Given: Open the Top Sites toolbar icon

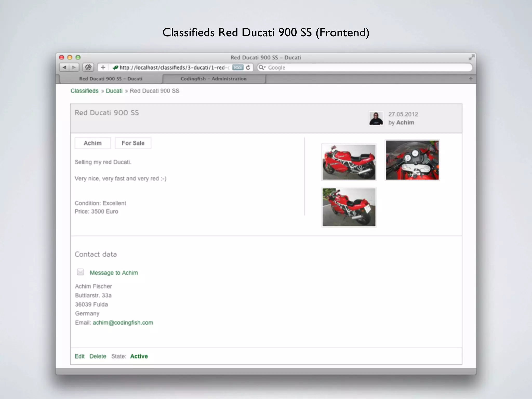Looking at the screenshot, I should [x=88, y=68].
